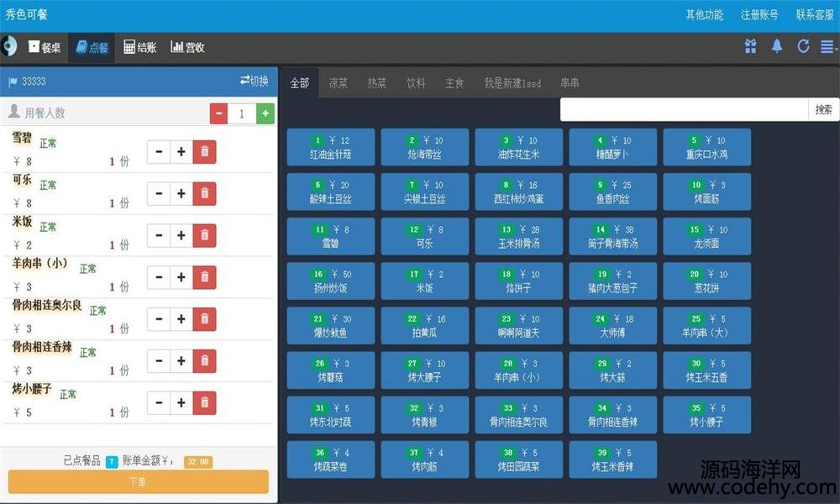Viewport: 840px width, 504px height.
Task: Click the 搜索 search button
Action: pyautogui.click(x=823, y=109)
